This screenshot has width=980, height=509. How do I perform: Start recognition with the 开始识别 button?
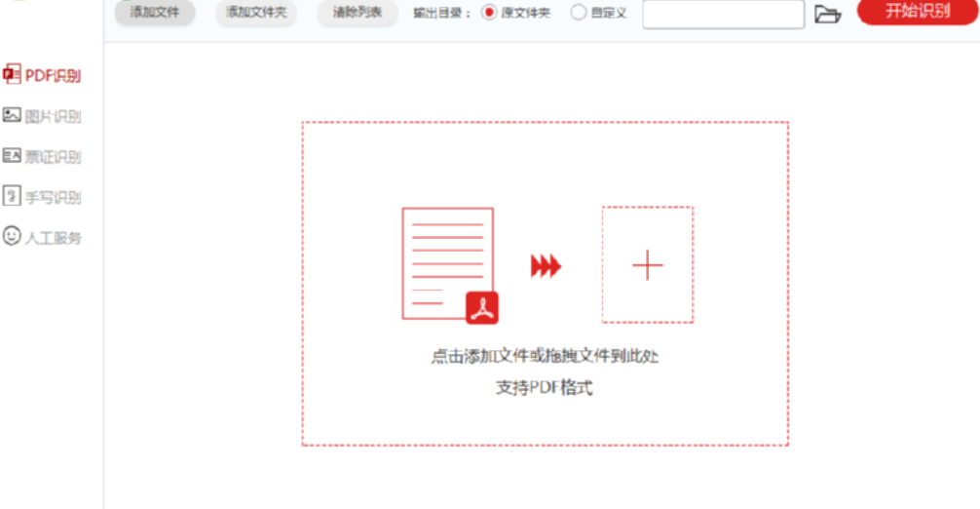[x=917, y=12]
